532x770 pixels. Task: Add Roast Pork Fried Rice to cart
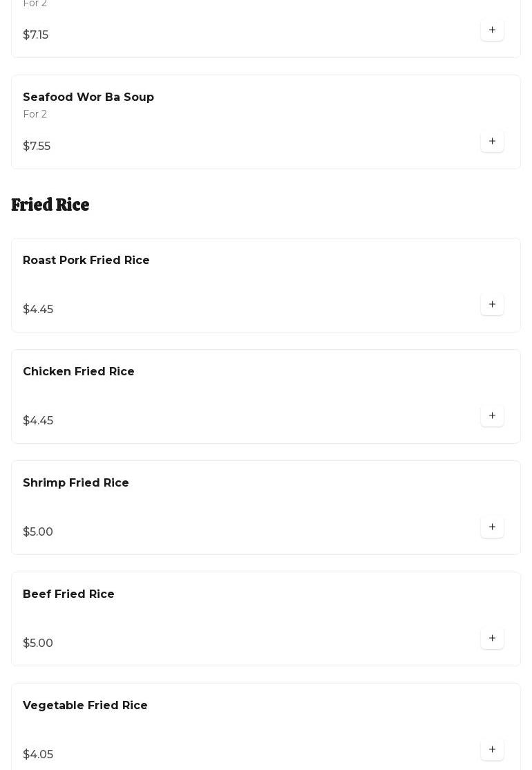point(492,305)
